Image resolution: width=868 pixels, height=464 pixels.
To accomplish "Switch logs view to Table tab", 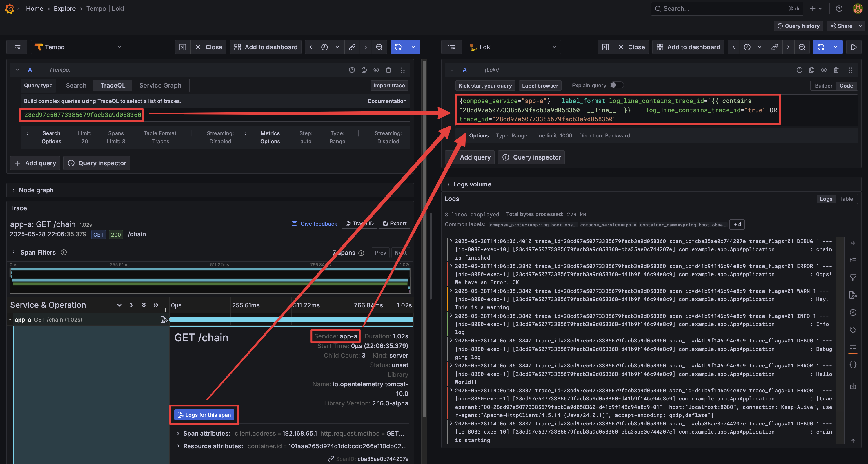I will [x=846, y=199].
